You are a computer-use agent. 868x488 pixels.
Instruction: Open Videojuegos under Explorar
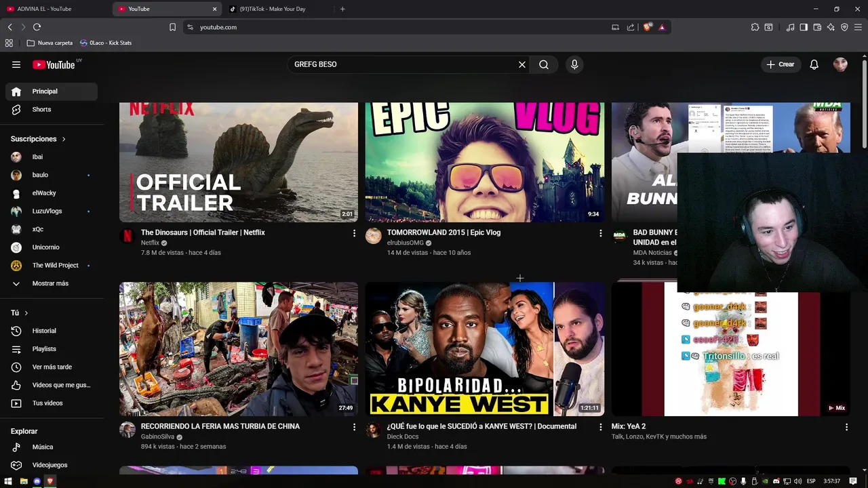(52, 465)
